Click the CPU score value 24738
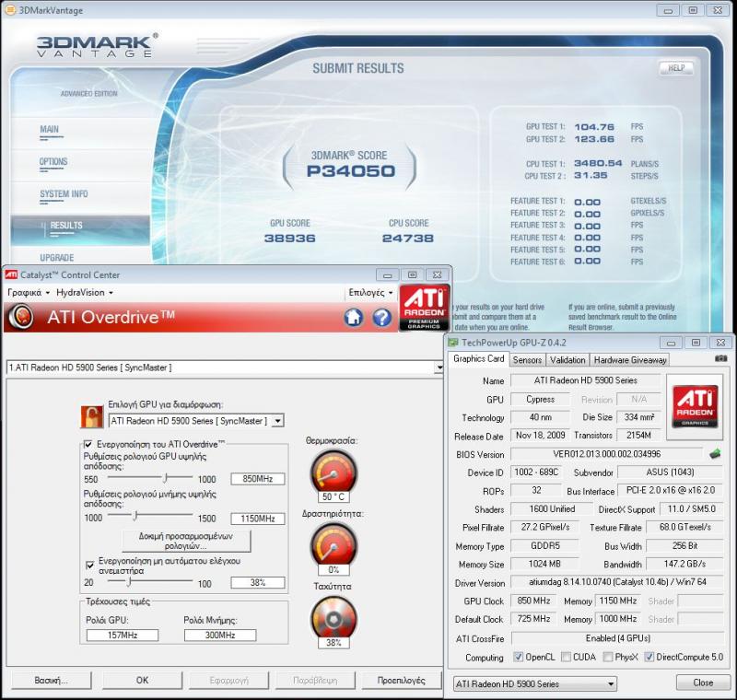The height and width of the screenshot is (700, 737). [408, 239]
